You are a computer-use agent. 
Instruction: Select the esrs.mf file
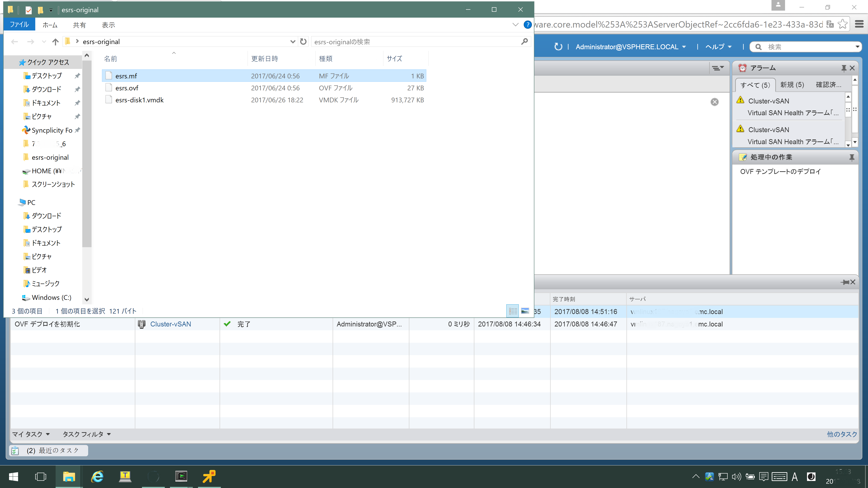click(x=264, y=76)
